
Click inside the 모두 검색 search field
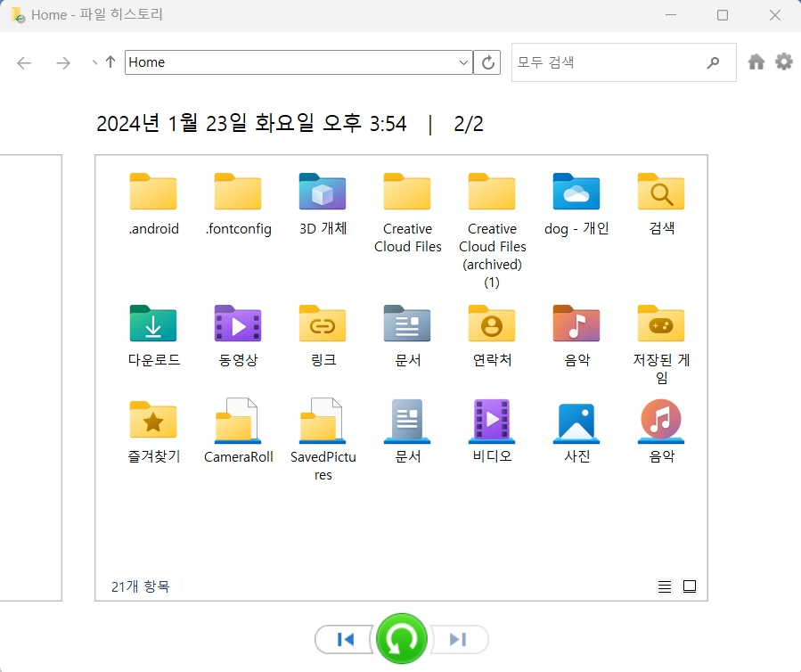[615, 62]
